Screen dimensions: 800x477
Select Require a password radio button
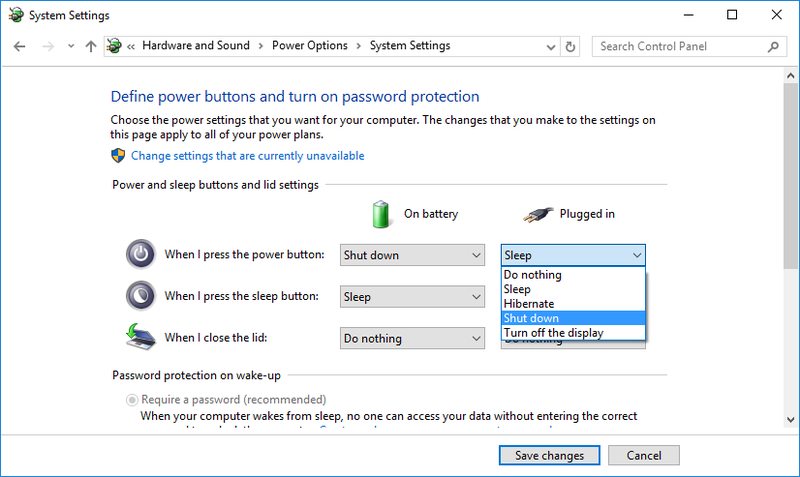point(132,400)
